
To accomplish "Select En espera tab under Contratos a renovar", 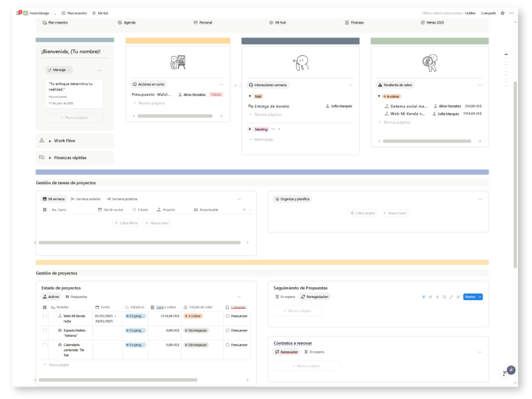I will coord(314,352).
